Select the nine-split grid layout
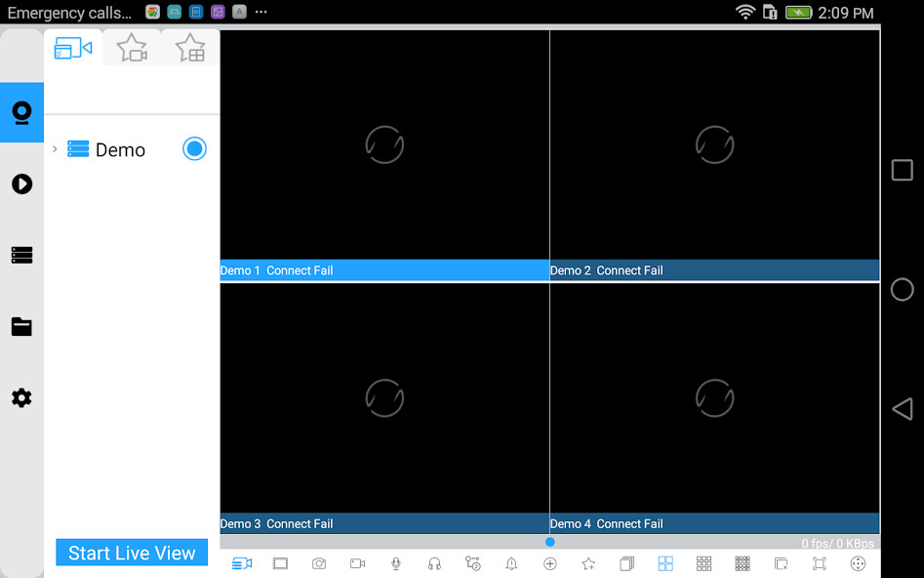 coord(703,564)
